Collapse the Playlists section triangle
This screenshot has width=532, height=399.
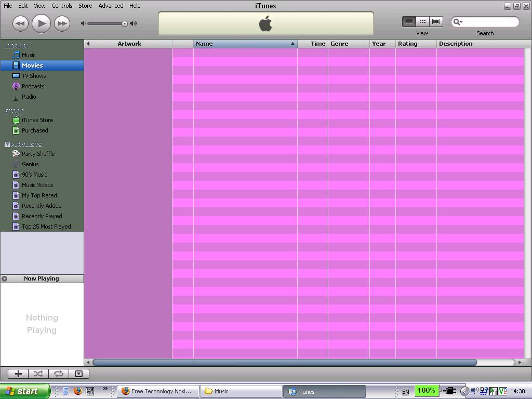(7, 144)
